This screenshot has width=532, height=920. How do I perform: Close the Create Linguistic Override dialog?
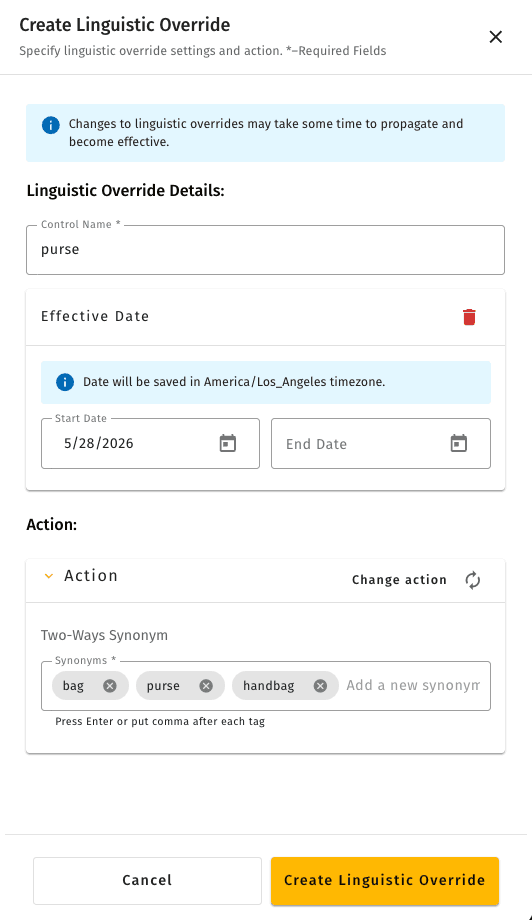click(496, 37)
